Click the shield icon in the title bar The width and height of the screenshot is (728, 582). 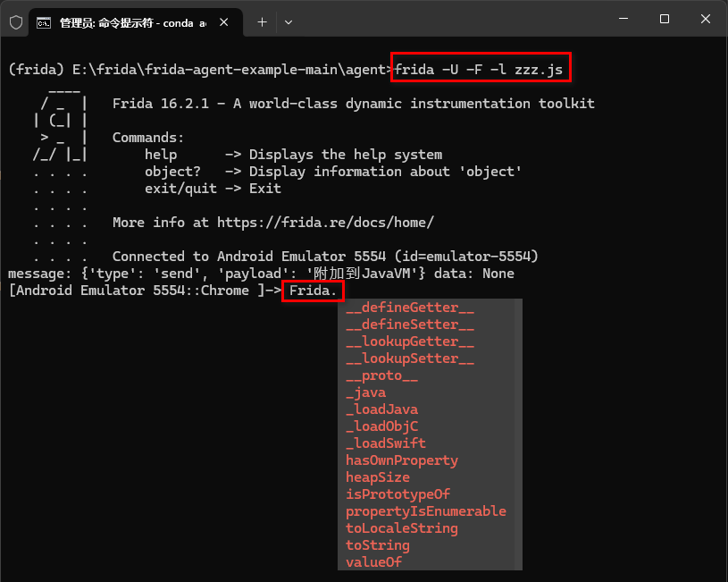(16, 22)
